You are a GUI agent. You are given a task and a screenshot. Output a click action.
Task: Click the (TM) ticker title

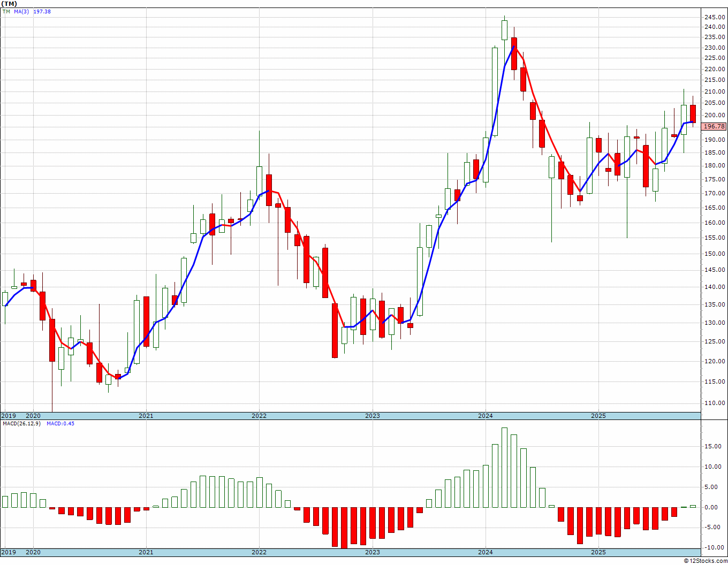point(10,4)
